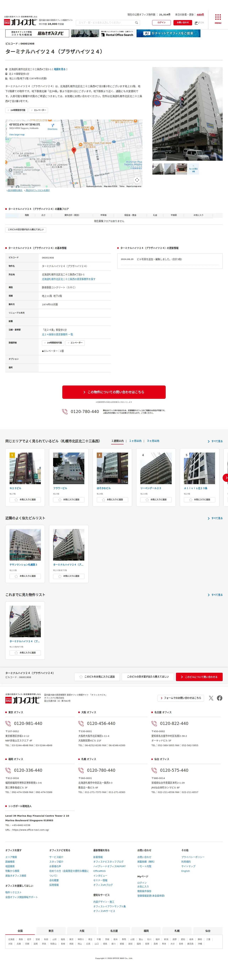Show next photo with main image arrow
The height and width of the screenshot is (980, 228).
click(218, 114)
